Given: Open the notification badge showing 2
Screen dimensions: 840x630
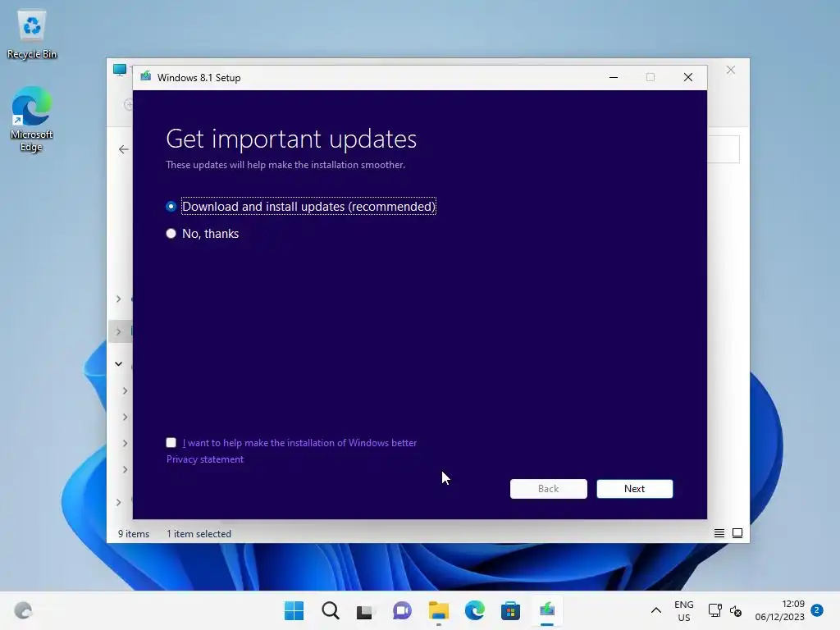Looking at the screenshot, I should (x=817, y=610).
